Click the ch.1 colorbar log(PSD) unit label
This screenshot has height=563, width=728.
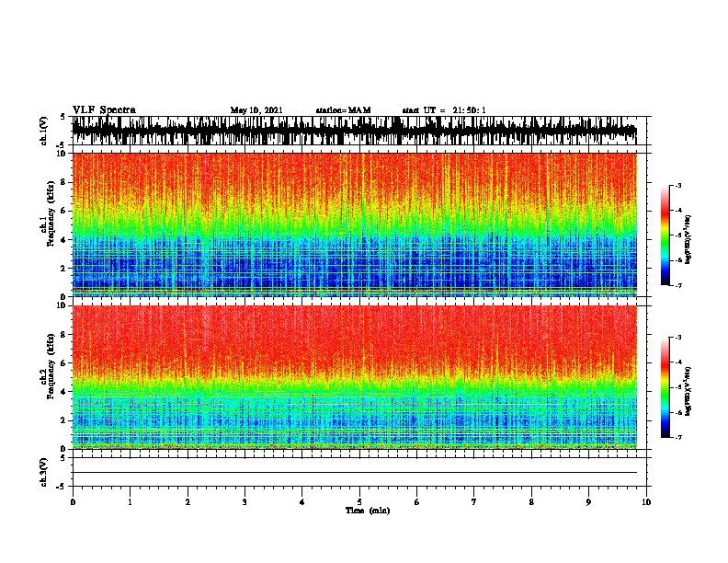pyautogui.click(x=688, y=239)
